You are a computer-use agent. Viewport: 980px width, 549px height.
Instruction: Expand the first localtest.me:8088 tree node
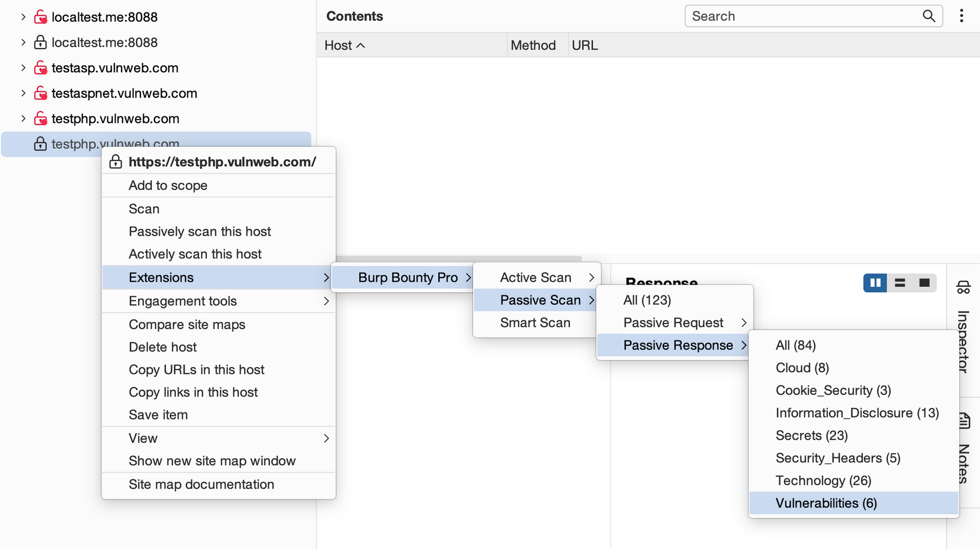(23, 17)
